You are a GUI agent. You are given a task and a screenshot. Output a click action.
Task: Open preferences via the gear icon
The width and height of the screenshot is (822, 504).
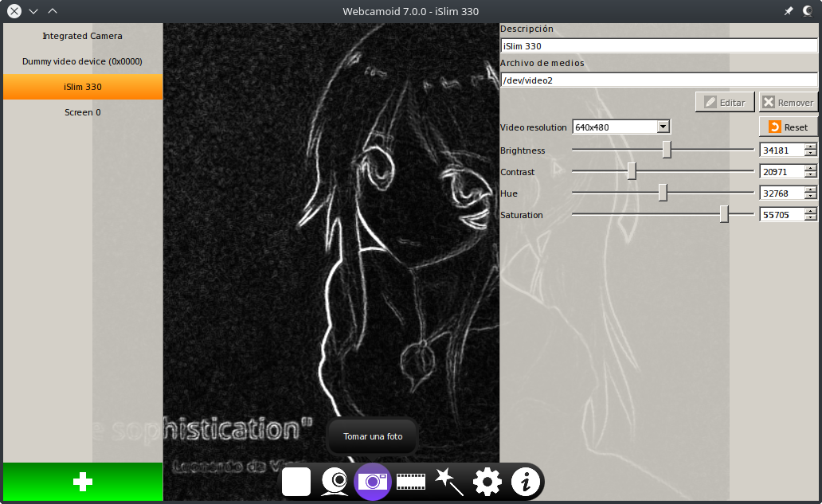coord(487,481)
